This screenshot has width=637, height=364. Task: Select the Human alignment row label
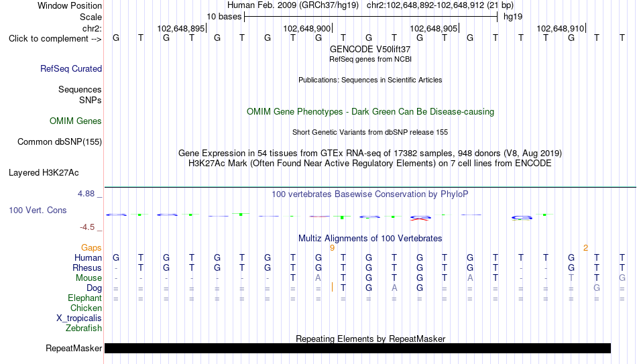[88, 257]
